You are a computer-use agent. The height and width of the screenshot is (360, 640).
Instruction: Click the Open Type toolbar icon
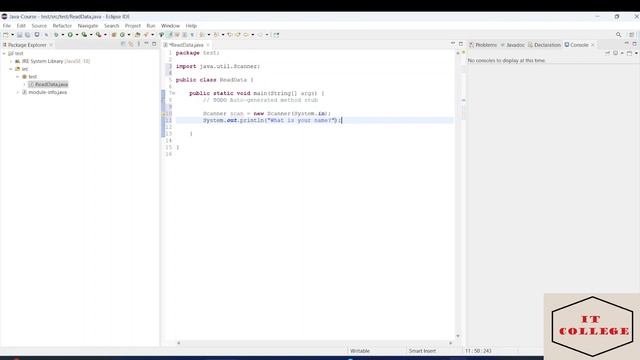pyautogui.click(x=138, y=35)
